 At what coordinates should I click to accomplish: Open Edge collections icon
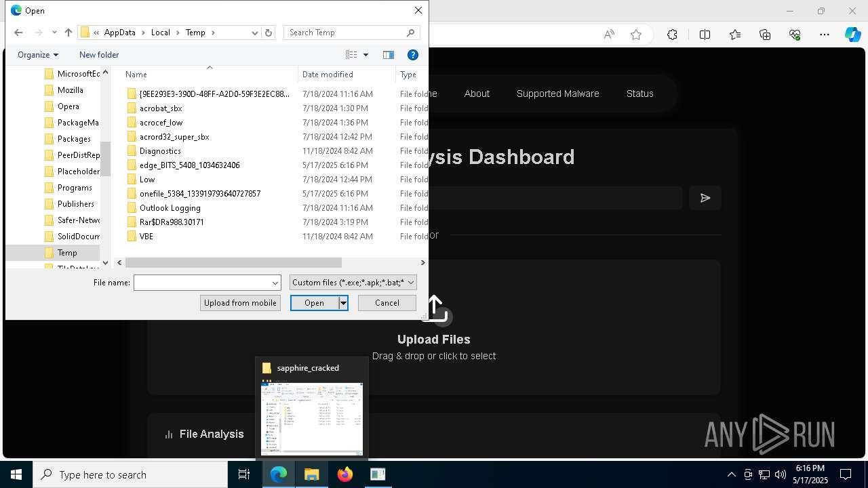coord(765,35)
